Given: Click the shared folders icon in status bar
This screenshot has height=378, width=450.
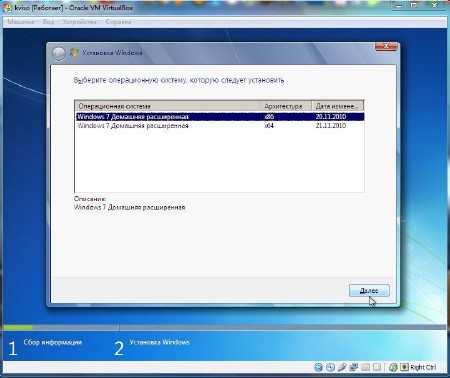Looking at the screenshot, I should coord(365,367).
